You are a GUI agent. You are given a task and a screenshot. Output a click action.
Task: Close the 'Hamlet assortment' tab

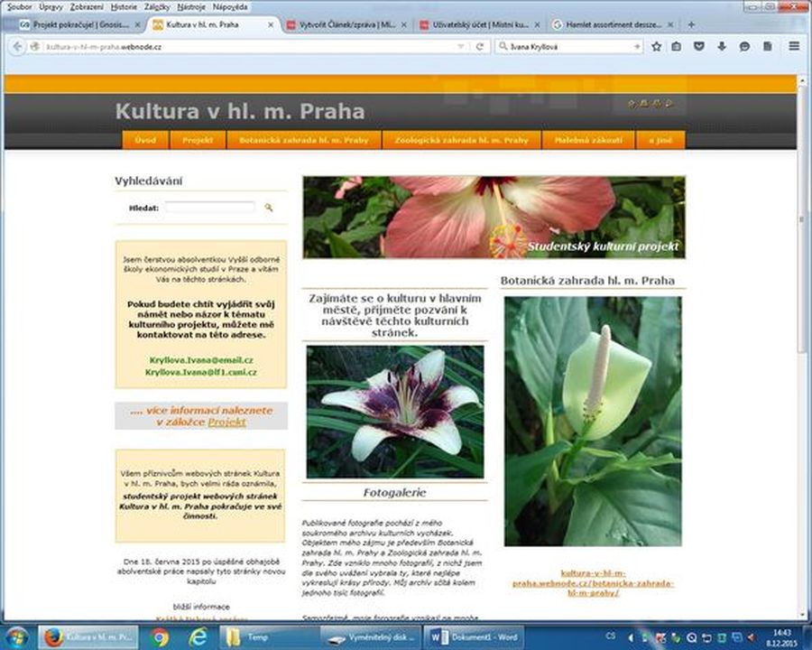670,24
